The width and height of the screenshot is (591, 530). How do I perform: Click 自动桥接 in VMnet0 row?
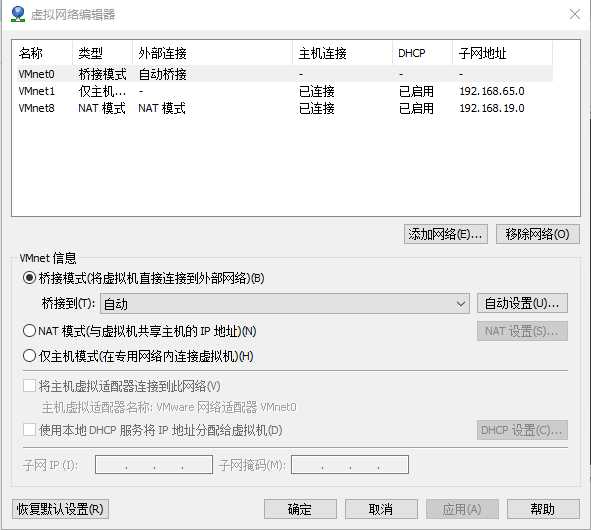[162, 74]
